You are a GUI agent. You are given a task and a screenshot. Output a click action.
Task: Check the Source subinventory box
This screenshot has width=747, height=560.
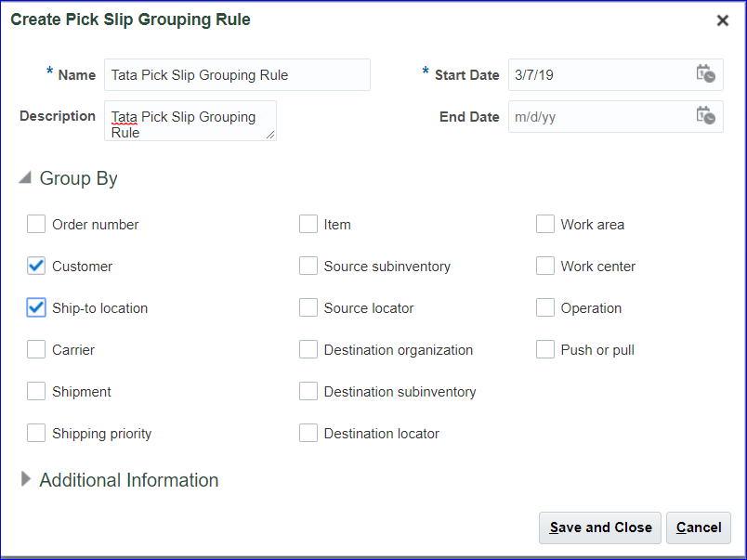tap(308, 266)
